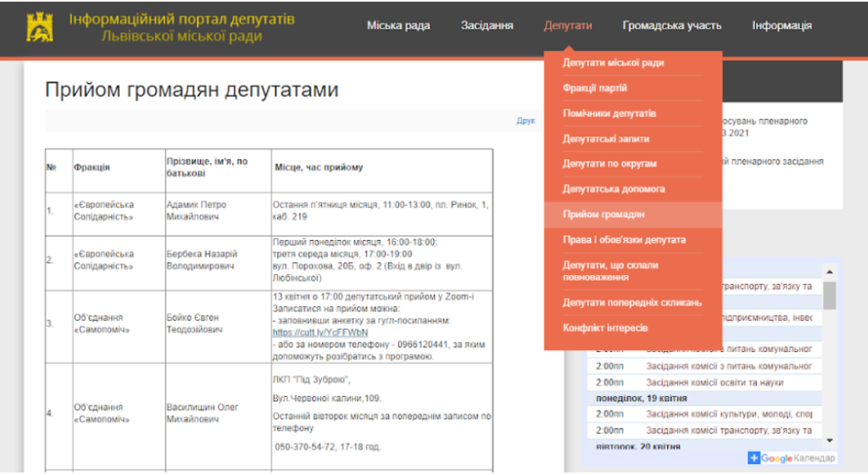The width and height of the screenshot is (868, 475).
Task: Open the Міська рада menu
Action: click(x=398, y=25)
